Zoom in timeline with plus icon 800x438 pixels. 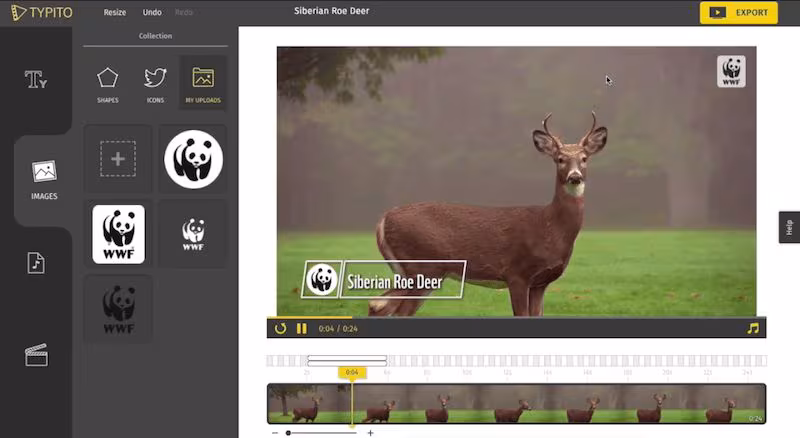[x=370, y=433]
